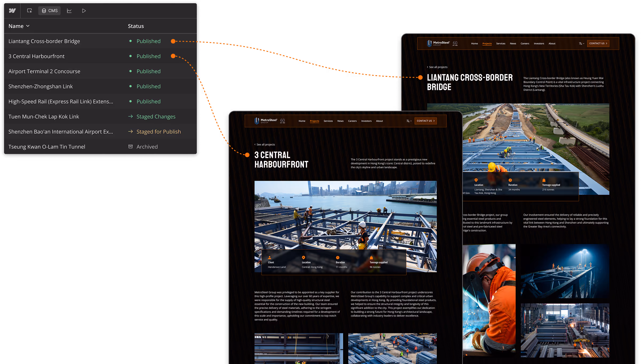Click the welder in orange helmet photo
Image resolution: width=641 pixels, height=364 pixels.
point(489,301)
